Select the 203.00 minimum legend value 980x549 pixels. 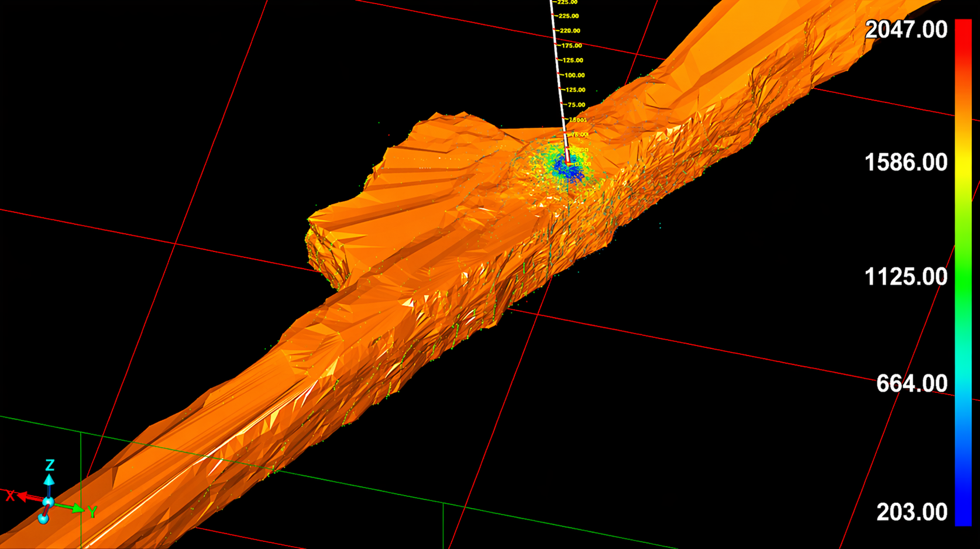[912, 512]
